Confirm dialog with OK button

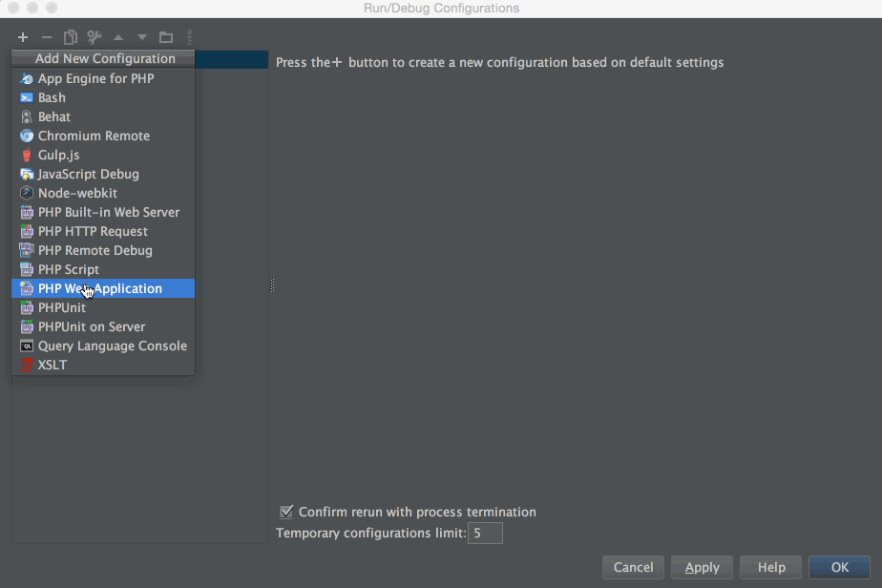tap(839, 567)
